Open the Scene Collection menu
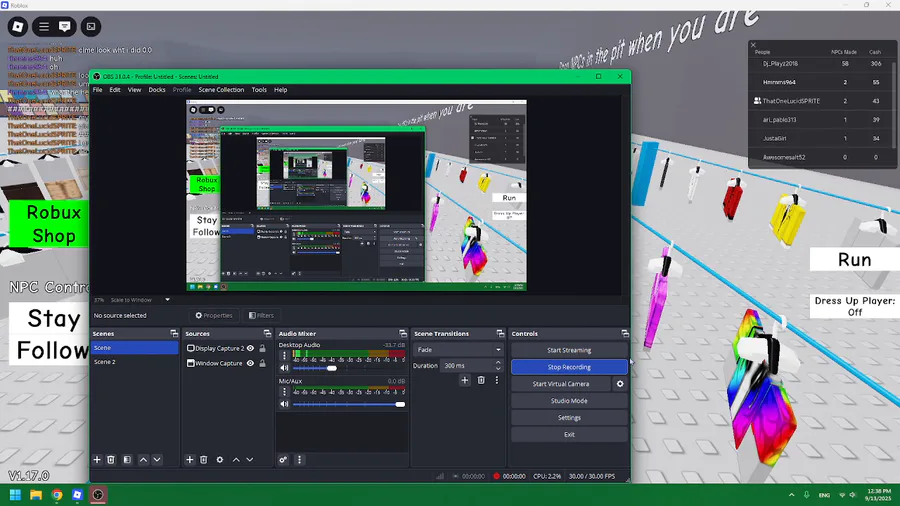The image size is (900, 506). [221, 89]
